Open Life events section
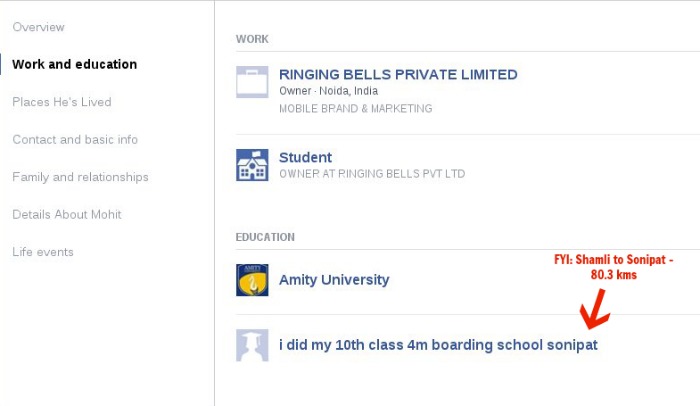The width and height of the screenshot is (700, 406). click(x=43, y=252)
